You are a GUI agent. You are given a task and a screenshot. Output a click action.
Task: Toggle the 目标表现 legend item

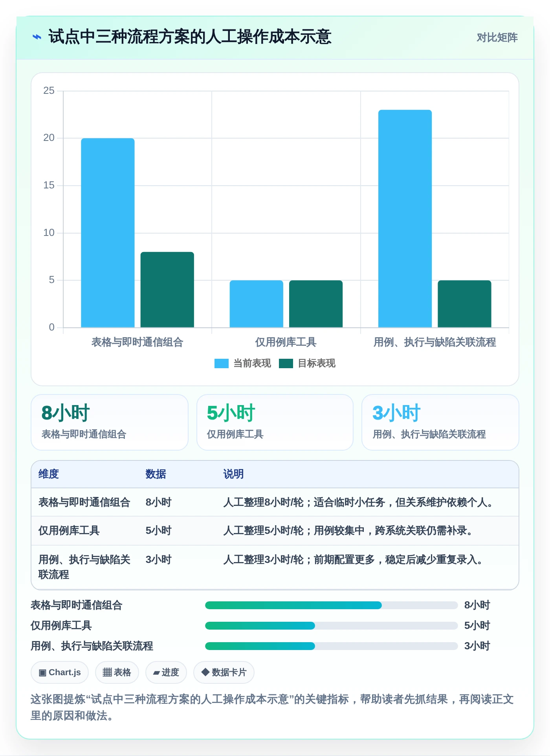tap(307, 363)
